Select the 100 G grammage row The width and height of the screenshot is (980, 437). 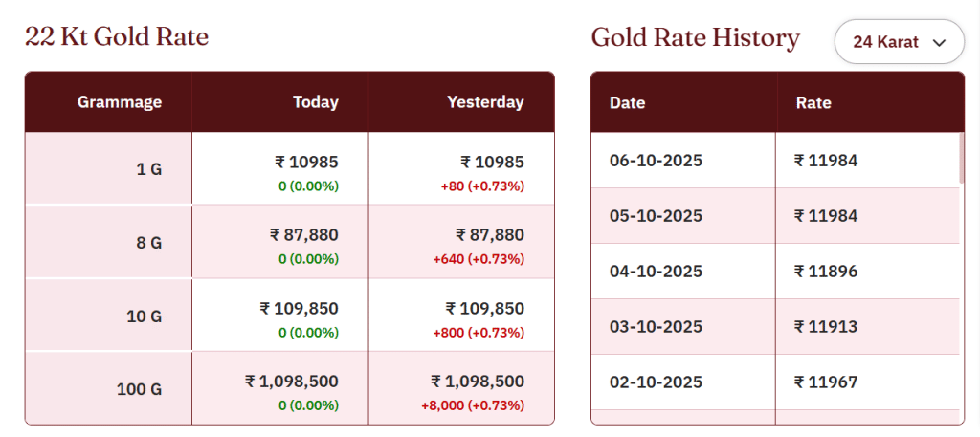click(x=140, y=389)
